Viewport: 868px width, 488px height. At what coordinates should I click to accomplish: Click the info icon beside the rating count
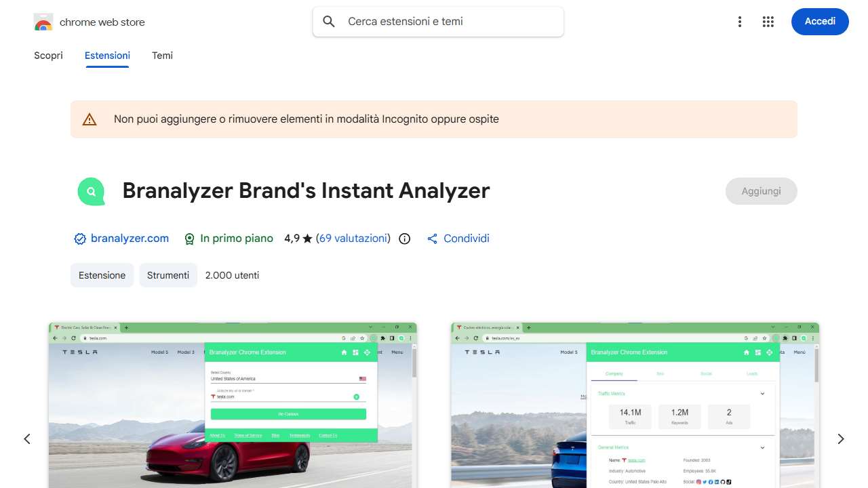click(x=404, y=239)
